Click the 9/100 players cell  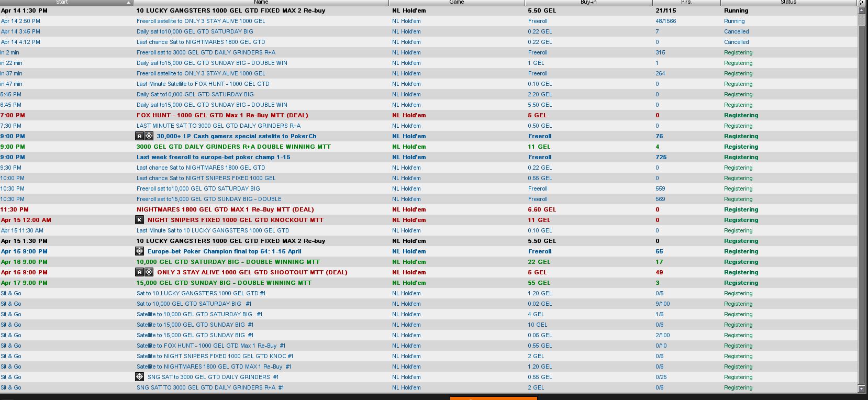click(662, 304)
